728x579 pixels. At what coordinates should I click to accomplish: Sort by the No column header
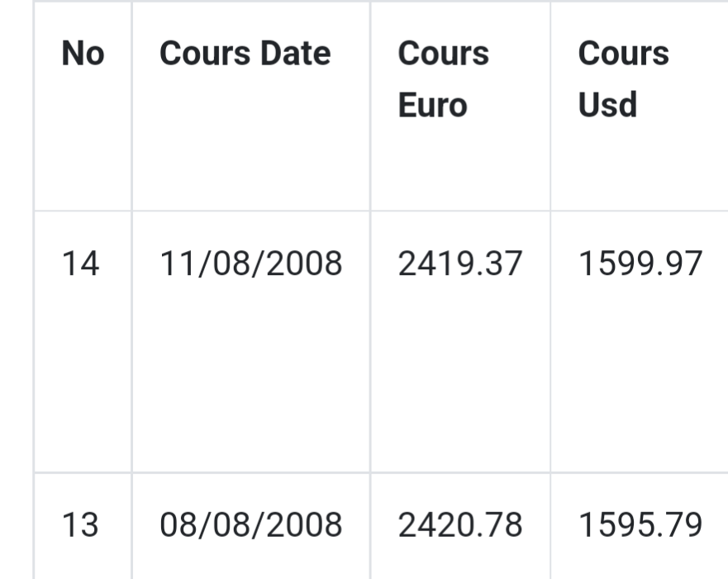[83, 54]
